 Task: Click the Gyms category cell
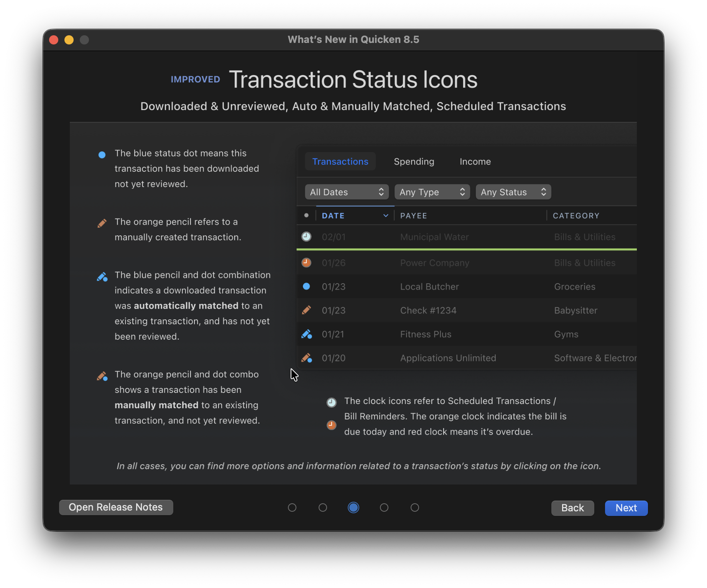click(566, 334)
